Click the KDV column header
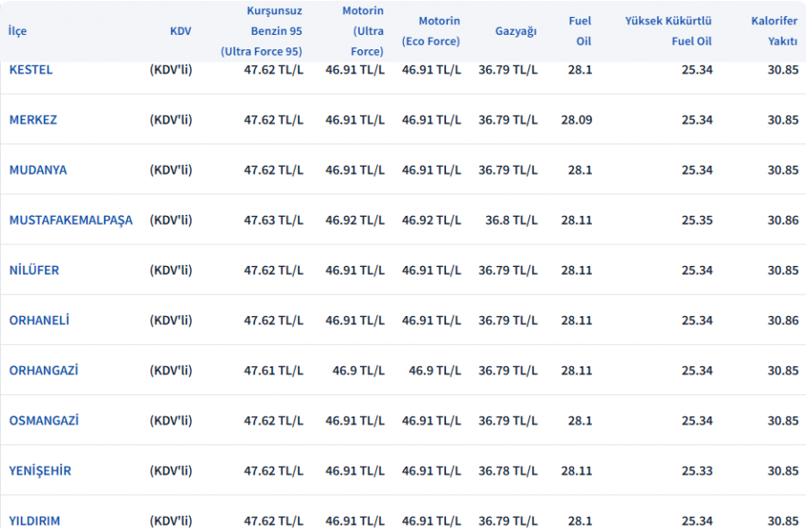 [180, 31]
